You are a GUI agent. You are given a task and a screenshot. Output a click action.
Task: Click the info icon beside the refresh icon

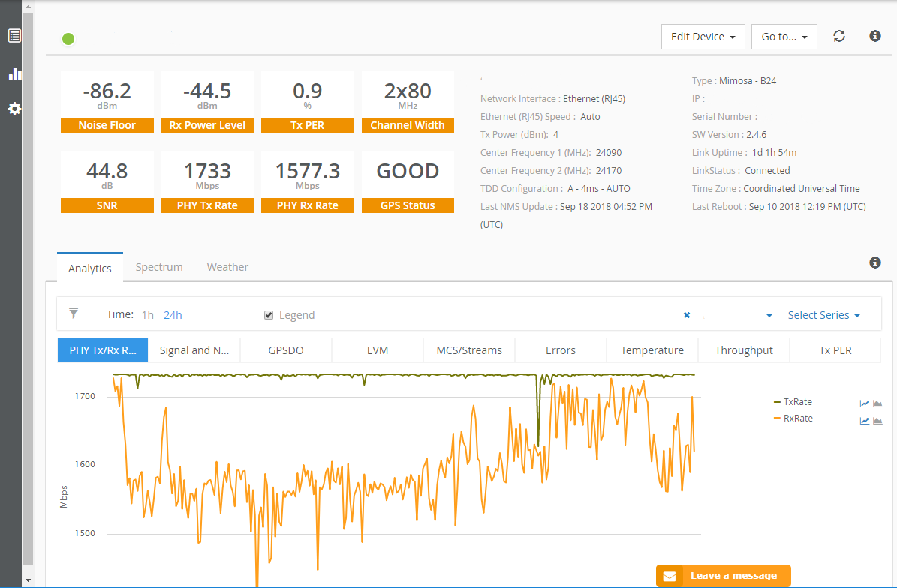click(x=874, y=36)
